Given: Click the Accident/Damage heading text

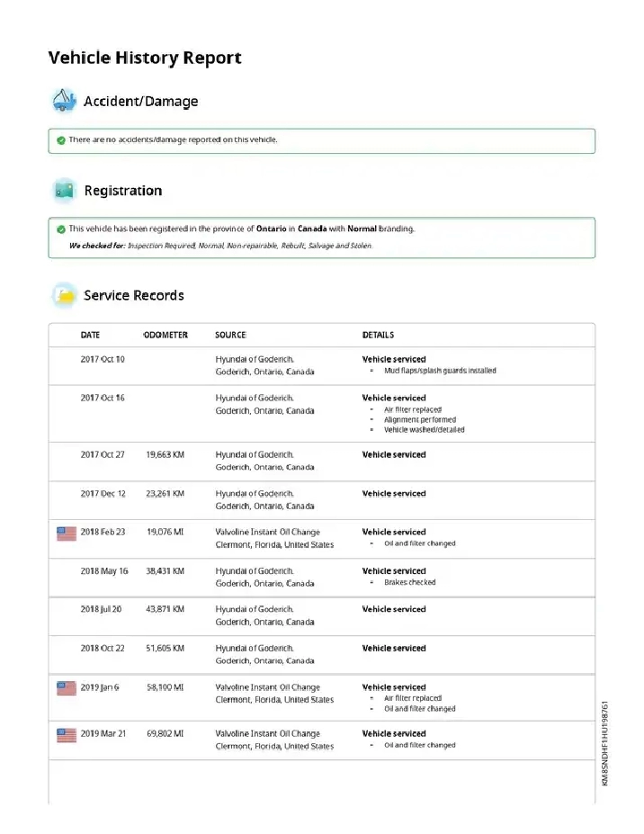Looking at the screenshot, I should (140, 102).
